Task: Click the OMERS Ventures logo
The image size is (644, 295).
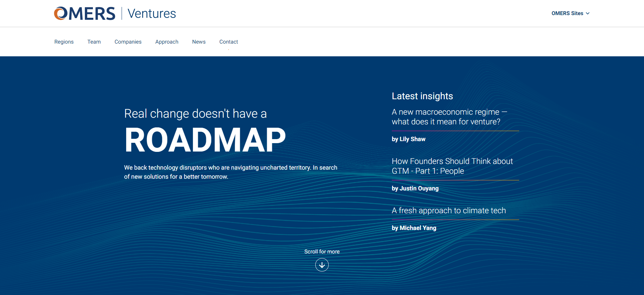Action: point(115,13)
